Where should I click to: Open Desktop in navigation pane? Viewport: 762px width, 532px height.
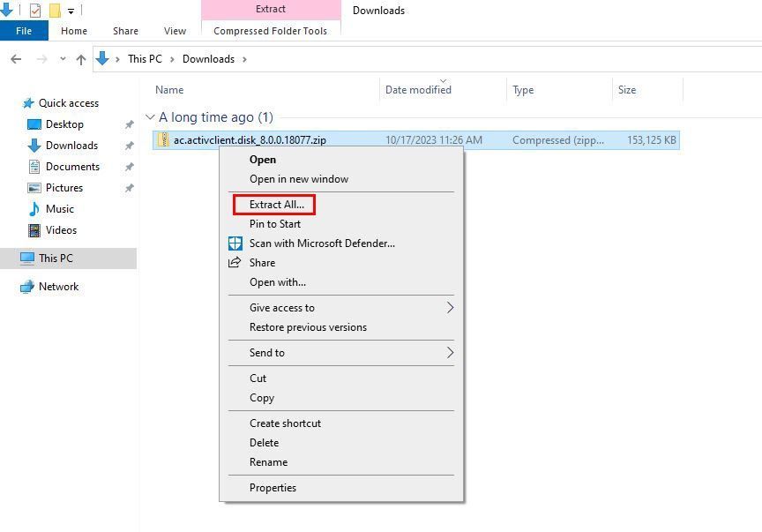coord(64,124)
